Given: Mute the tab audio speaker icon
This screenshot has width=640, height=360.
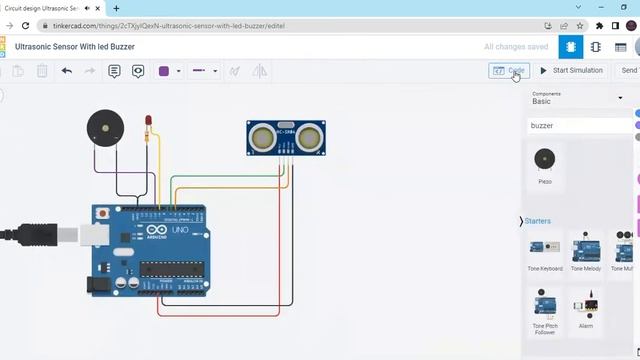Looking at the screenshot, I should [x=87, y=8].
